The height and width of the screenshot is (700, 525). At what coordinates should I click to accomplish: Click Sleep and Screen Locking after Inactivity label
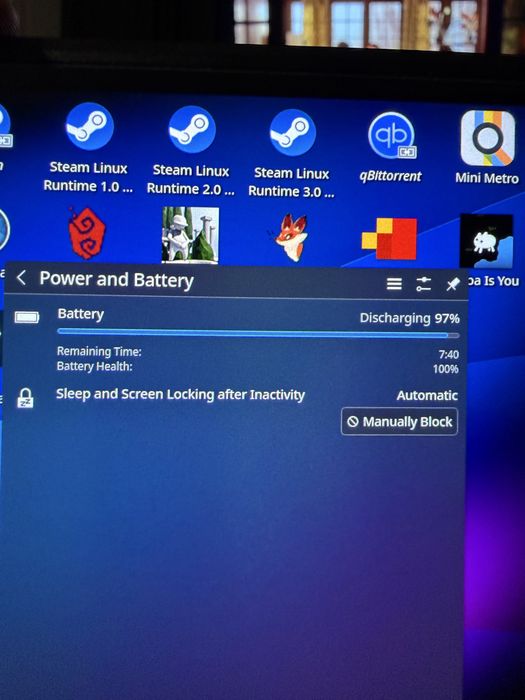click(x=180, y=395)
